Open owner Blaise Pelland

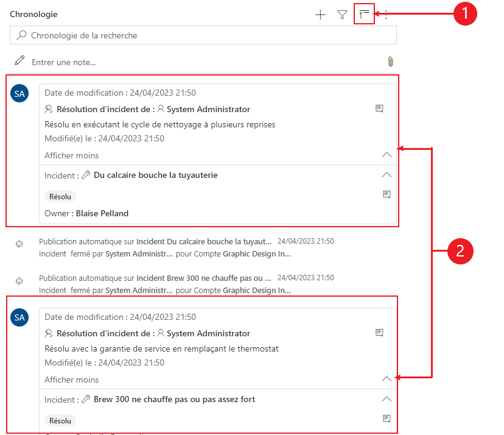coord(102,213)
